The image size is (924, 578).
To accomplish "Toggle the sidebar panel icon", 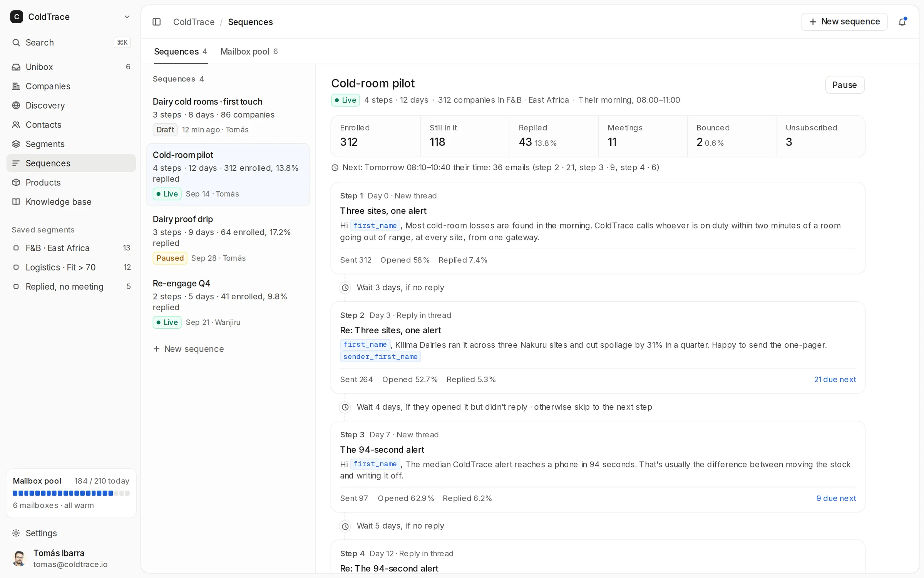I will (x=156, y=22).
